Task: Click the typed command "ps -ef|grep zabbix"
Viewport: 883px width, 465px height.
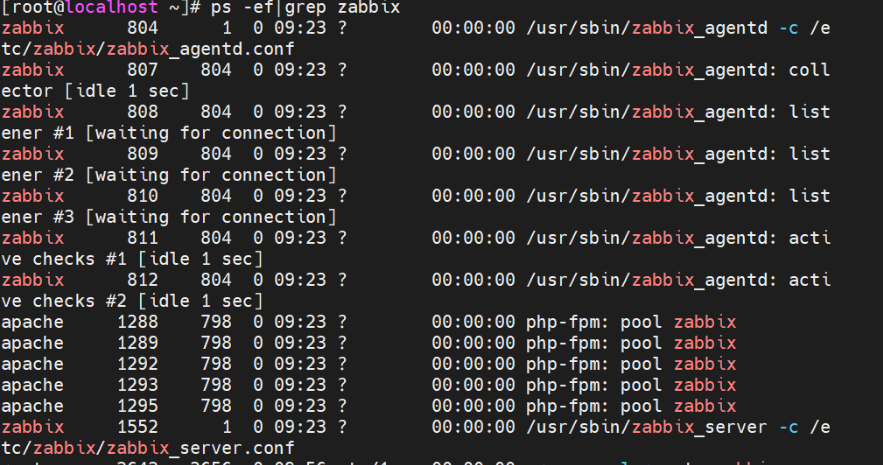Action: pyautogui.click(x=307, y=8)
